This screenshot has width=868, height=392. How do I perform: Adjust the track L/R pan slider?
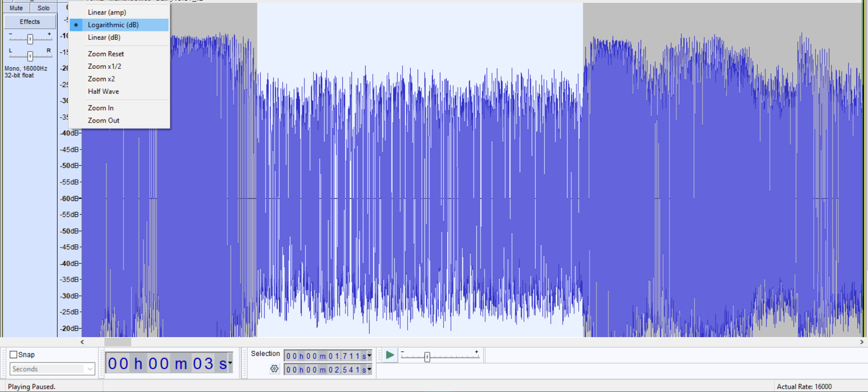[x=30, y=56]
